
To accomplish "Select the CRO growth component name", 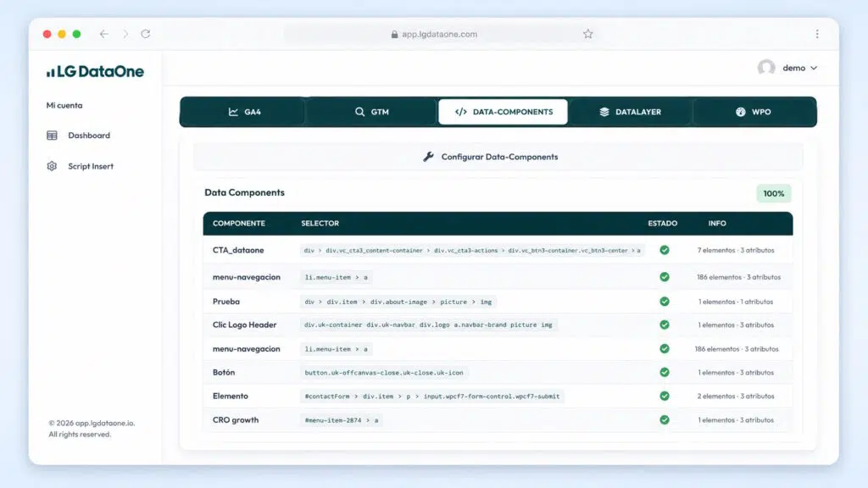I will click(236, 420).
